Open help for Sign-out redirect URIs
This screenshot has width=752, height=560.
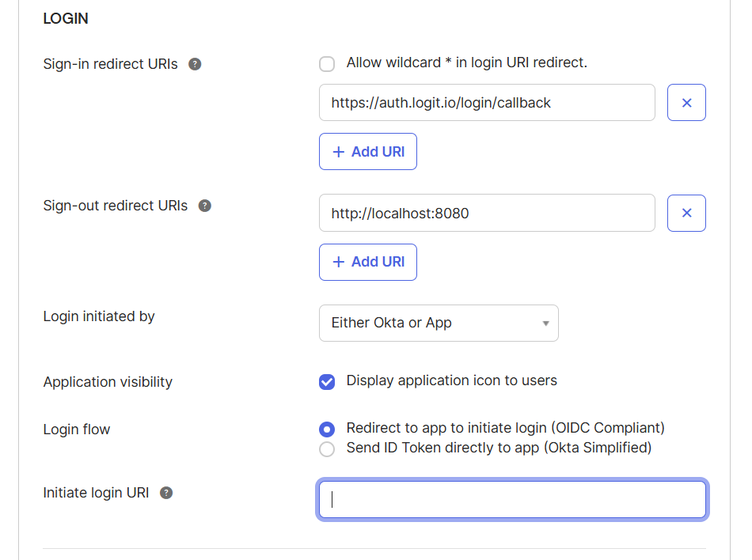coord(205,205)
